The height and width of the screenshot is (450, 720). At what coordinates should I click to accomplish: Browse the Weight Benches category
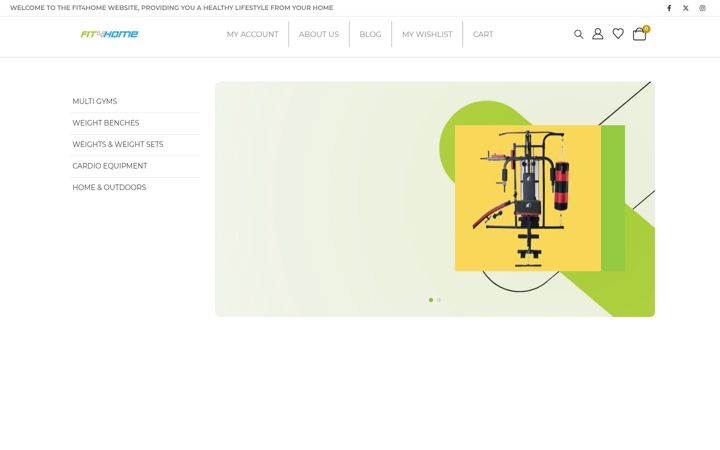[x=106, y=123]
